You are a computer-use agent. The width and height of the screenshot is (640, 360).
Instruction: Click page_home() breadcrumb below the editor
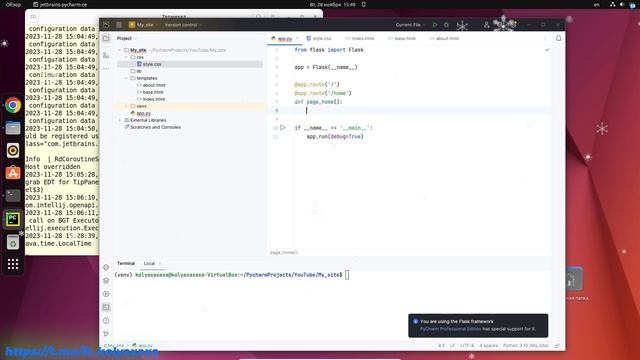click(x=284, y=252)
